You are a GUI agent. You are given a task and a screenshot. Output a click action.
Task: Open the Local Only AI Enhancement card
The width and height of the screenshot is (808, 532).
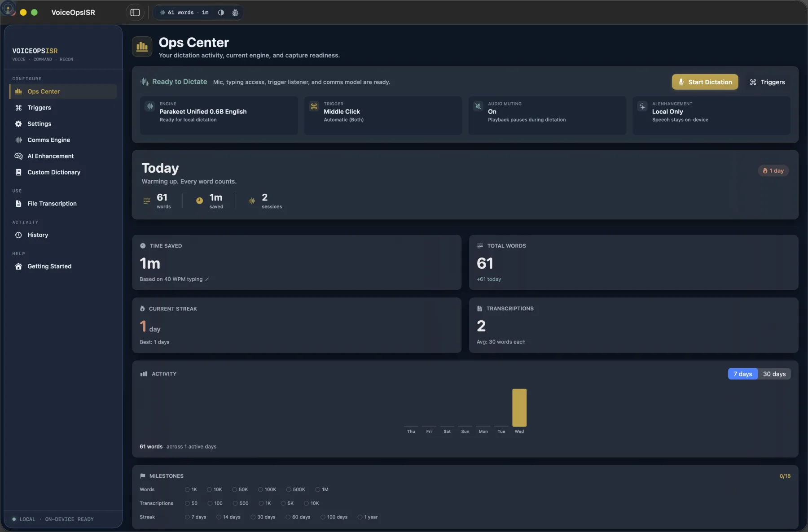pyautogui.click(x=711, y=115)
